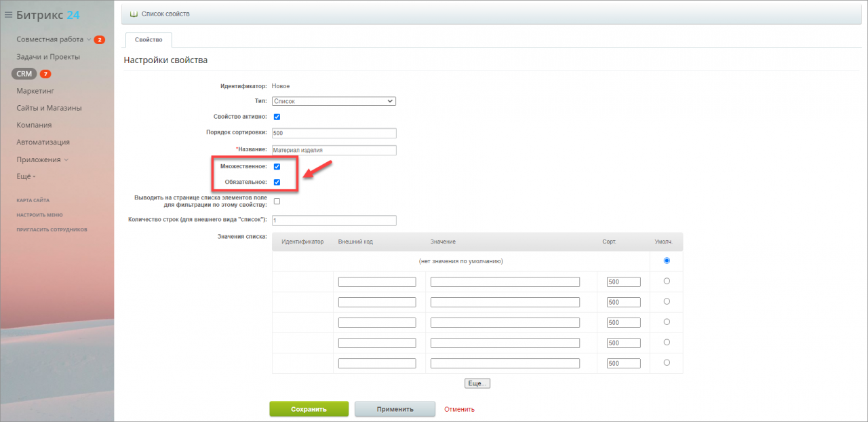This screenshot has width=868, height=422.
Task: Click the red Отменить link
Action: [459, 409]
